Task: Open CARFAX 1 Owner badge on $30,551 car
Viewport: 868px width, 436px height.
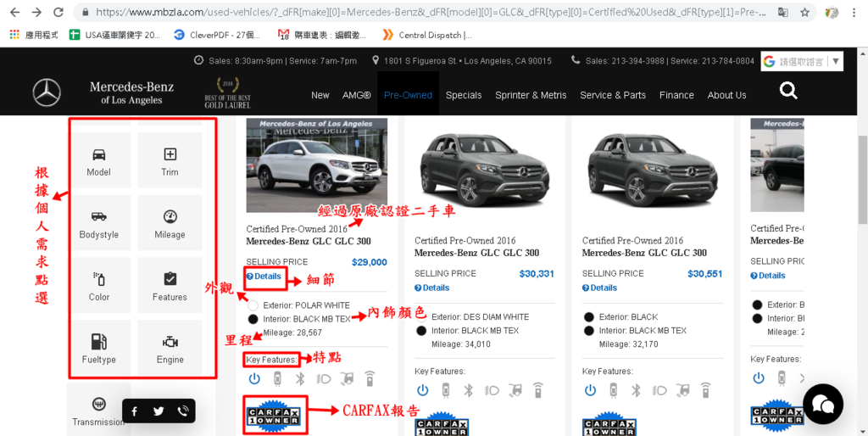Action: 609,424
